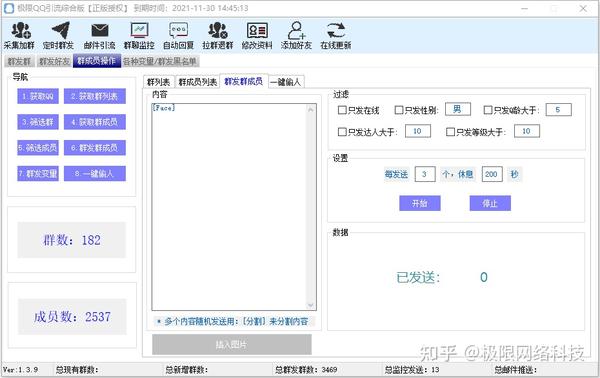The width and height of the screenshot is (600, 378).
Task: Click the 多个内容随机发送 hint text
Action: (233, 321)
